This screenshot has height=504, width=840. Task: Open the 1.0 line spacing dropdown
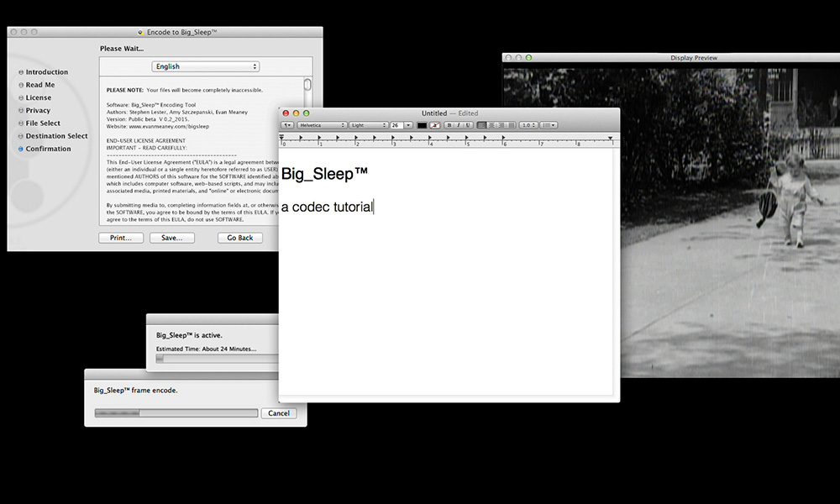528,125
